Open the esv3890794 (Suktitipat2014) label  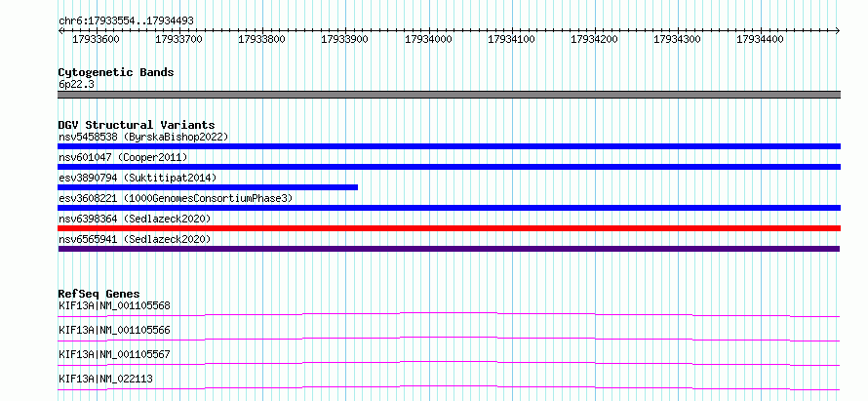138,178
